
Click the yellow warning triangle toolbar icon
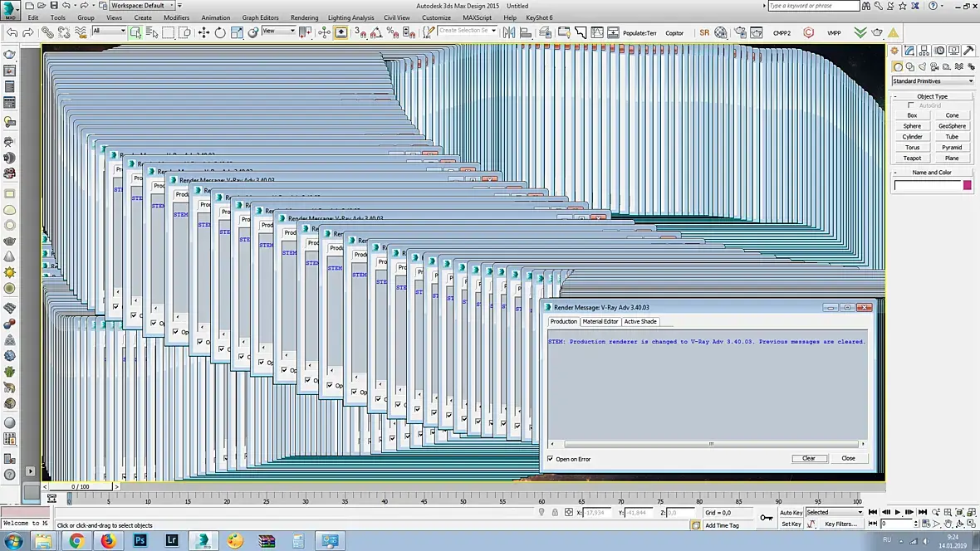click(894, 32)
